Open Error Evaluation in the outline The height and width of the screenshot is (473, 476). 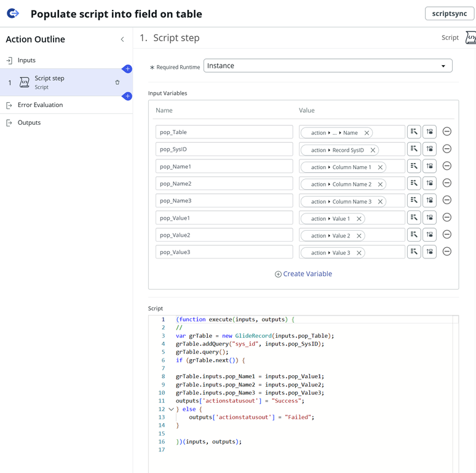(40, 105)
